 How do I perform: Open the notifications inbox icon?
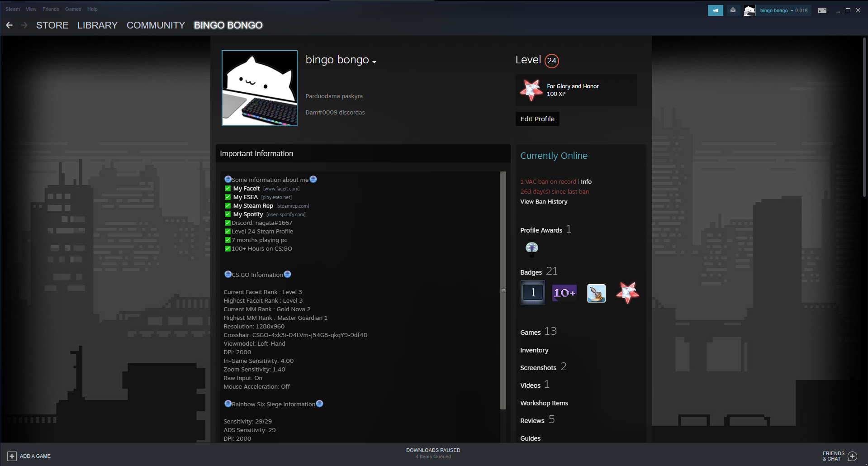733,10
